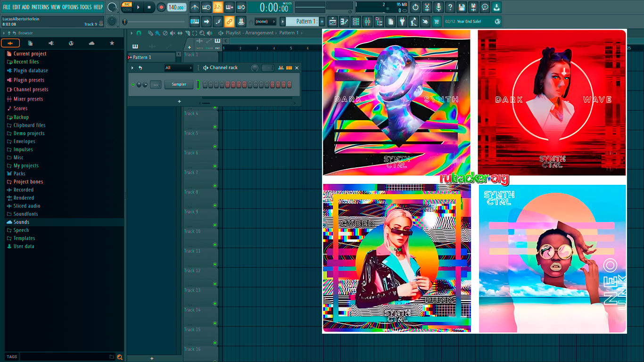Open the Tempo tapper icon

coord(413,21)
